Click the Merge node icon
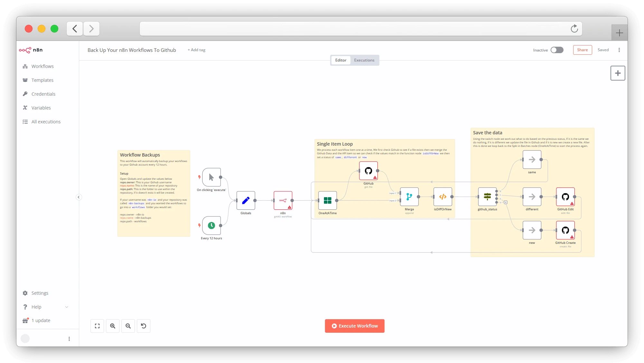 409,197
